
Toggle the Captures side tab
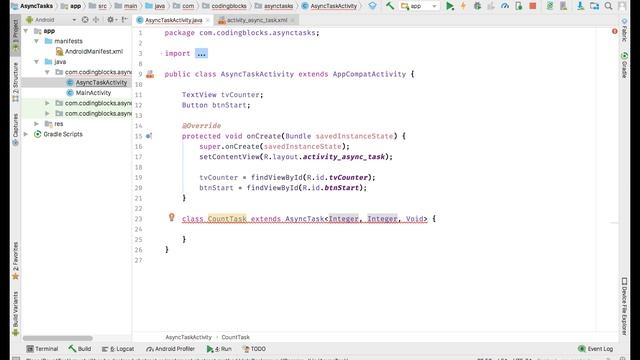coord(16,129)
